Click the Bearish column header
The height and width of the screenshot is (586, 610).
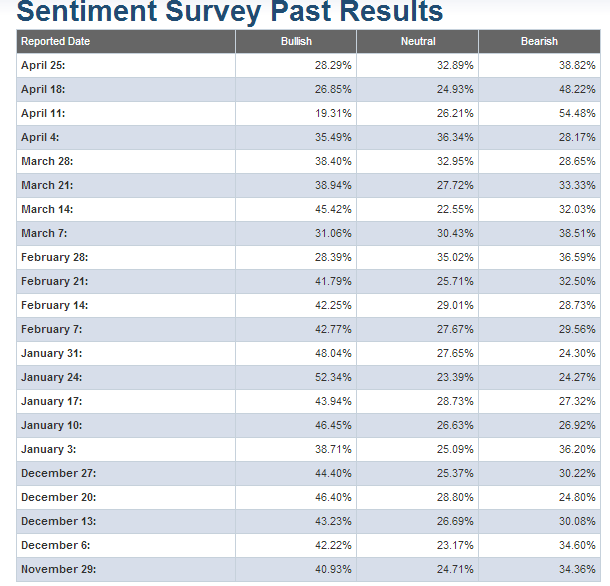[x=539, y=42]
